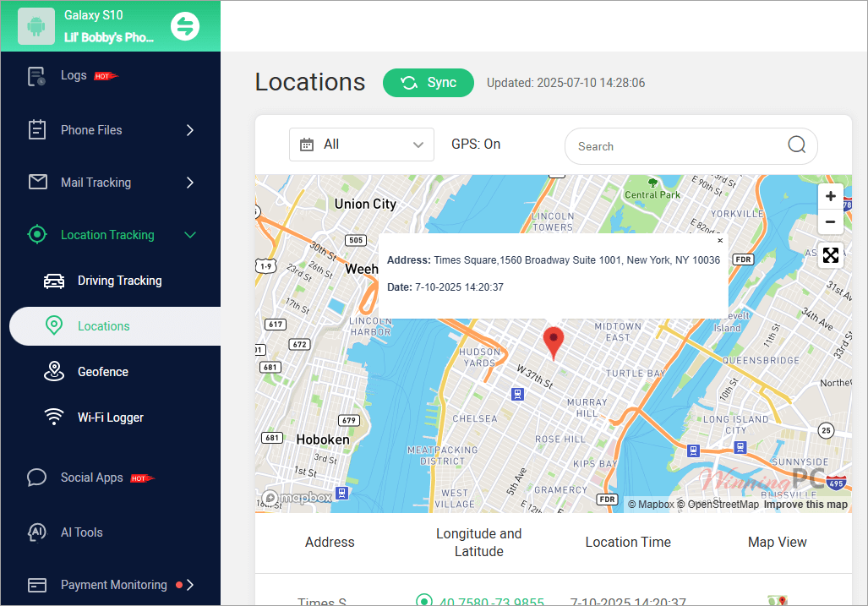Viewport: 868px width, 606px height.
Task: Click Improve this map link
Action: point(805,505)
